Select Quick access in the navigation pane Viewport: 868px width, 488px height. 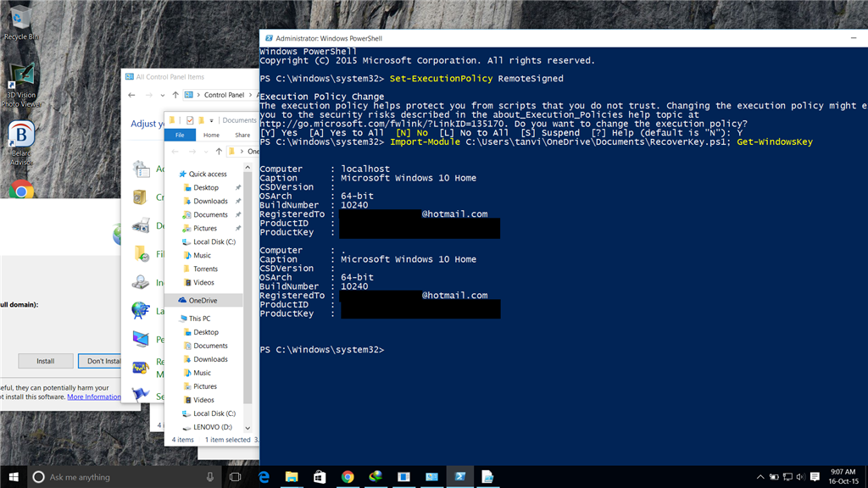click(x=208, y=174)
